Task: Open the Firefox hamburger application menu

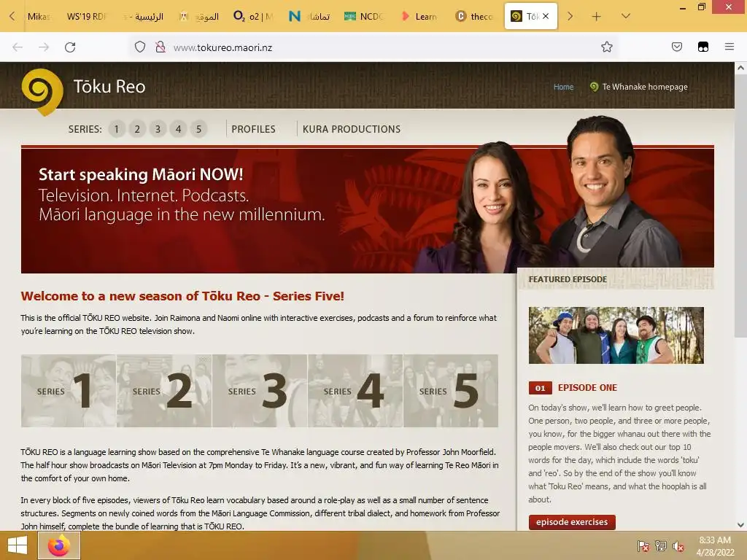Action: [729, 47]
